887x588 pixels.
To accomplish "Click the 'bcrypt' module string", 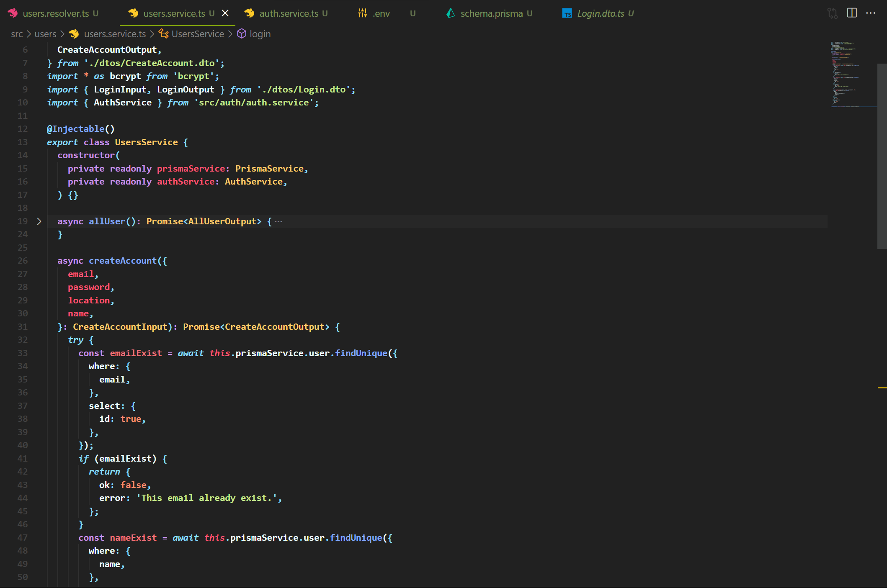I will pyautogui.click(x=193, y=76).
